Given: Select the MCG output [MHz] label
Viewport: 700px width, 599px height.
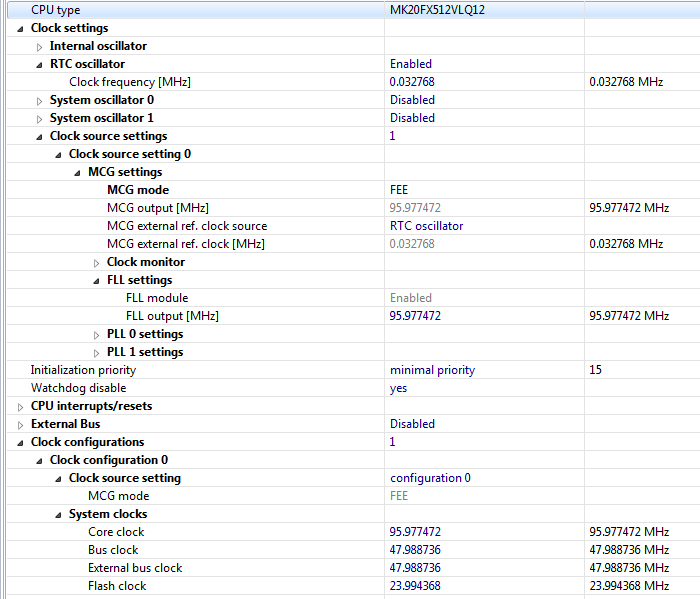Looking at the screenshot, I should [x=158, y=208].
